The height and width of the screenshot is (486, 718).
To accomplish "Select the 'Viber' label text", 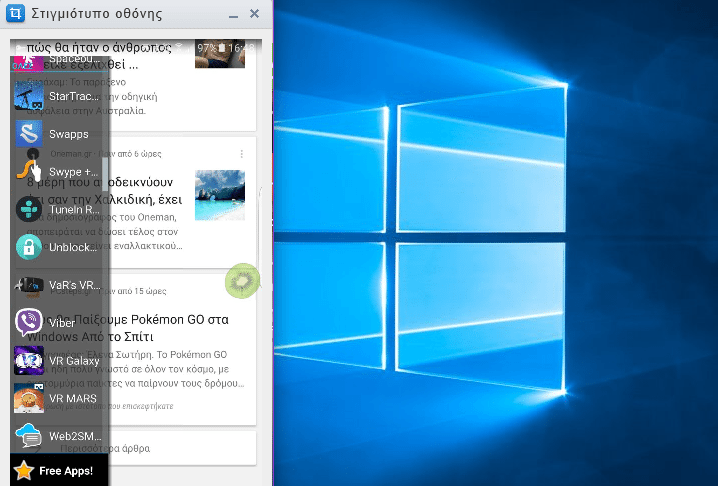I will pyautogui.click(x=62, y=323).
